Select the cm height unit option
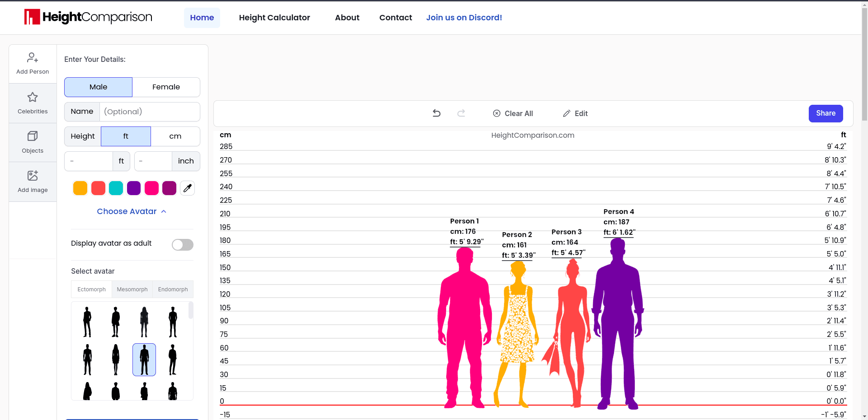 tap(175, 136)
